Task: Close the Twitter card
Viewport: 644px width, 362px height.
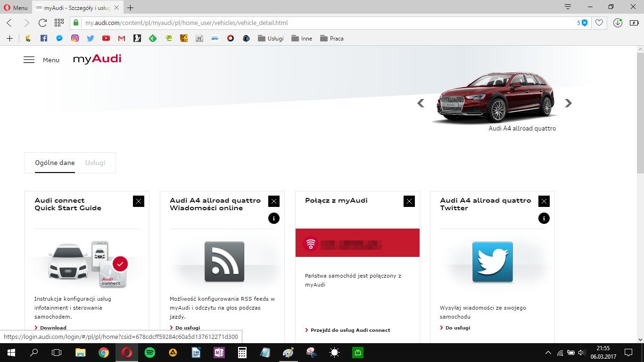Action: [x=544, y=201]
